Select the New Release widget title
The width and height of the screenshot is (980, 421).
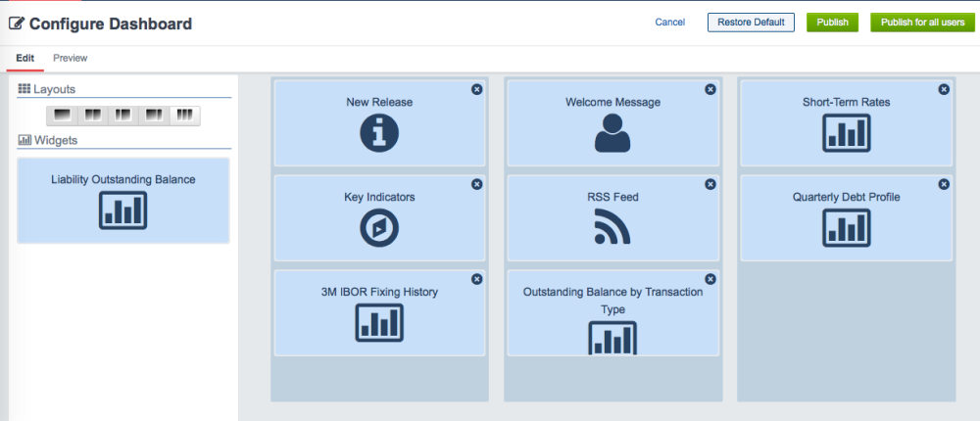[379, 103]
